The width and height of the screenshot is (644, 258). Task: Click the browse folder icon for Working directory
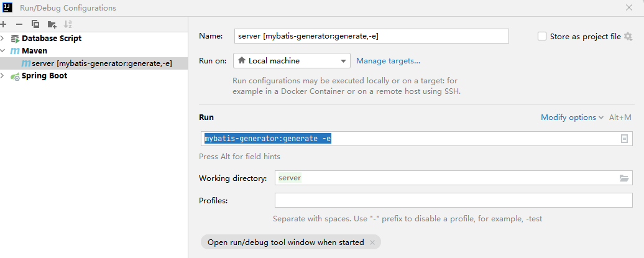pos(624,178)
